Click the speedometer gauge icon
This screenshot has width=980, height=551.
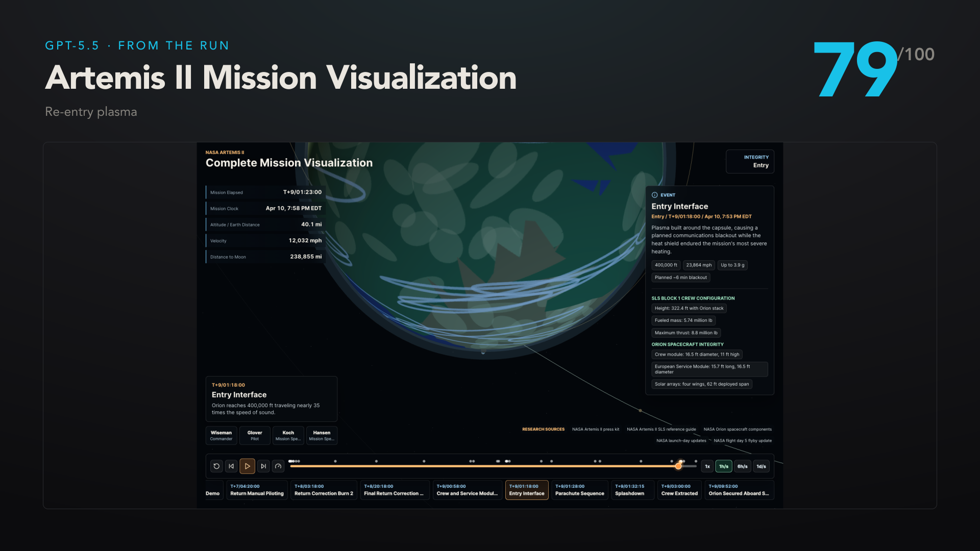(278, 466)
